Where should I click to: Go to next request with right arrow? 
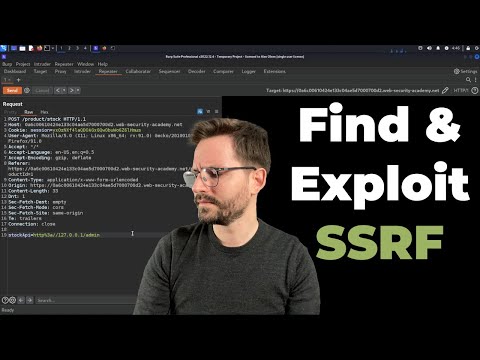[x=71, y=90]
